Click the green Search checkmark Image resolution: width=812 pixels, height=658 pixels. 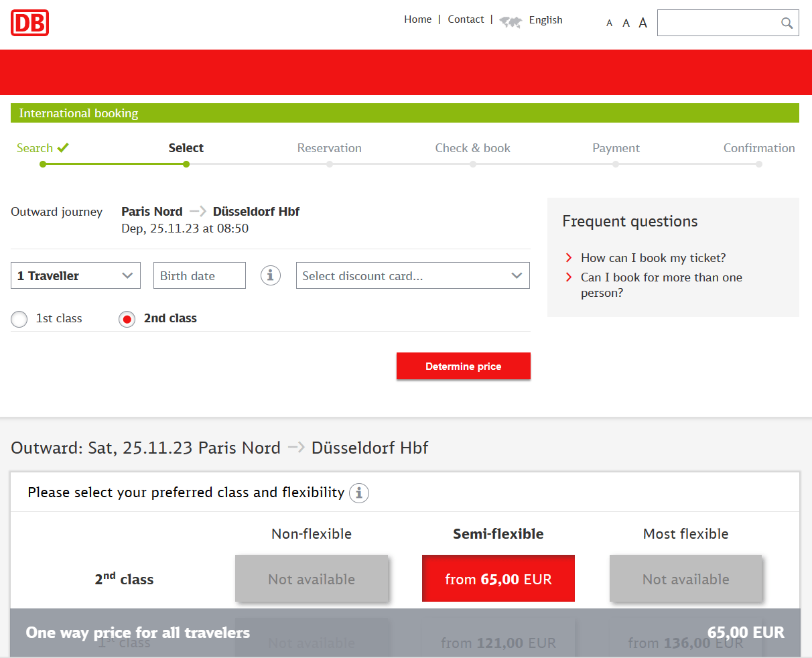[x=63, y=148]
